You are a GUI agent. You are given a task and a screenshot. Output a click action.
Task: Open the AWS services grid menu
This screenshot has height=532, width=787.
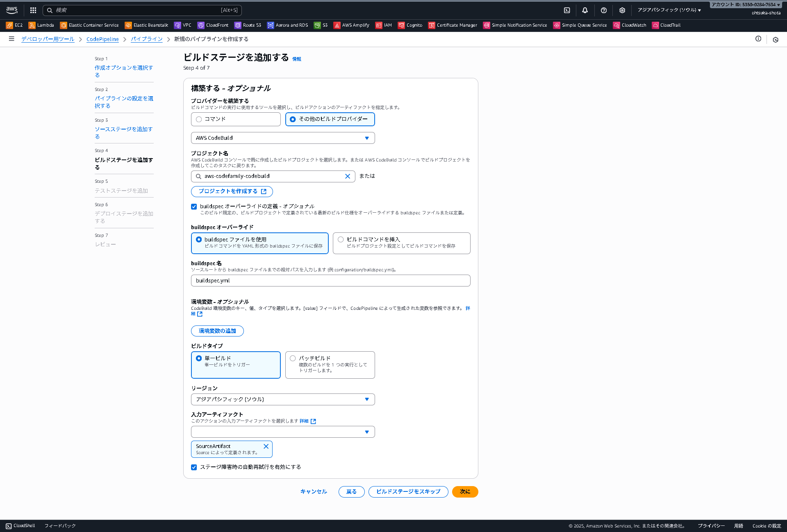coord(33,10)
